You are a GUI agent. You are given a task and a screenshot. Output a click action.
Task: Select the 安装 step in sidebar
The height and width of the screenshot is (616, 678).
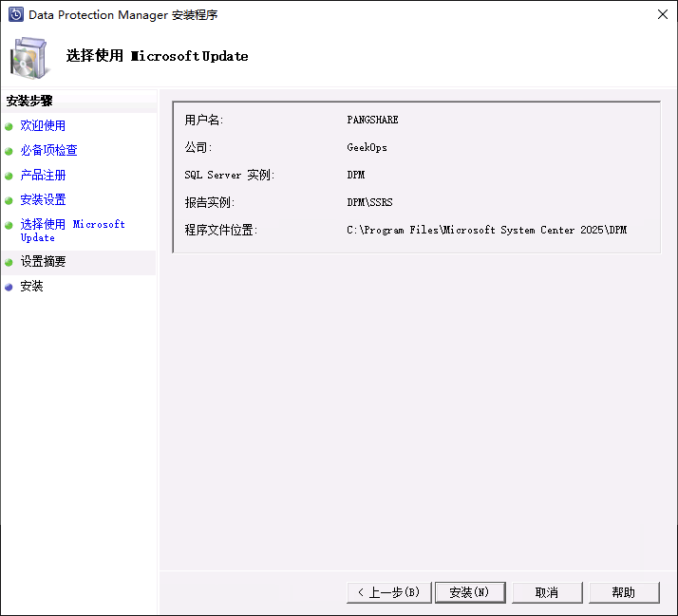pos(31,287)
